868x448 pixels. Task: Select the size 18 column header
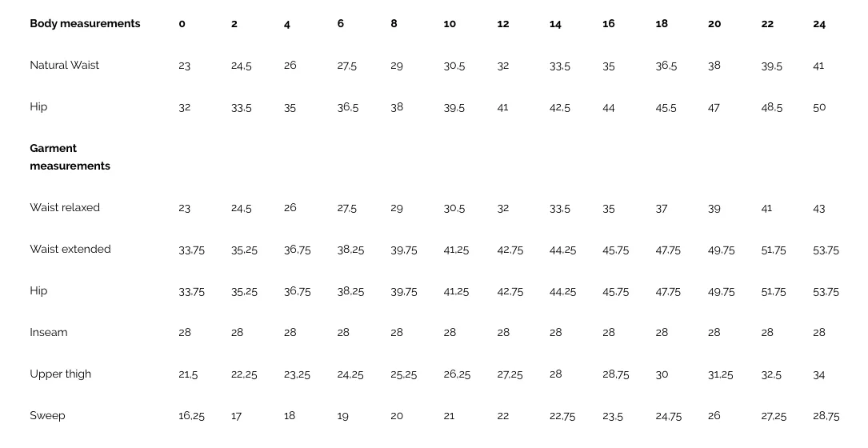(662, 24)
